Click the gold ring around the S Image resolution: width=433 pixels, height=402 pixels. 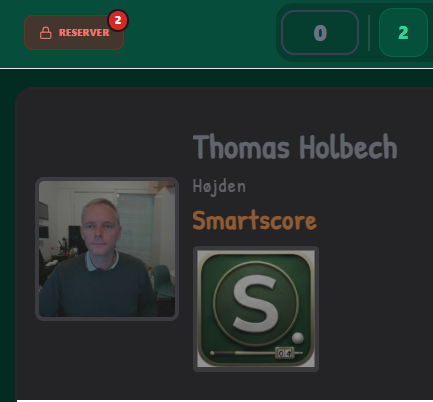point(256,262)
